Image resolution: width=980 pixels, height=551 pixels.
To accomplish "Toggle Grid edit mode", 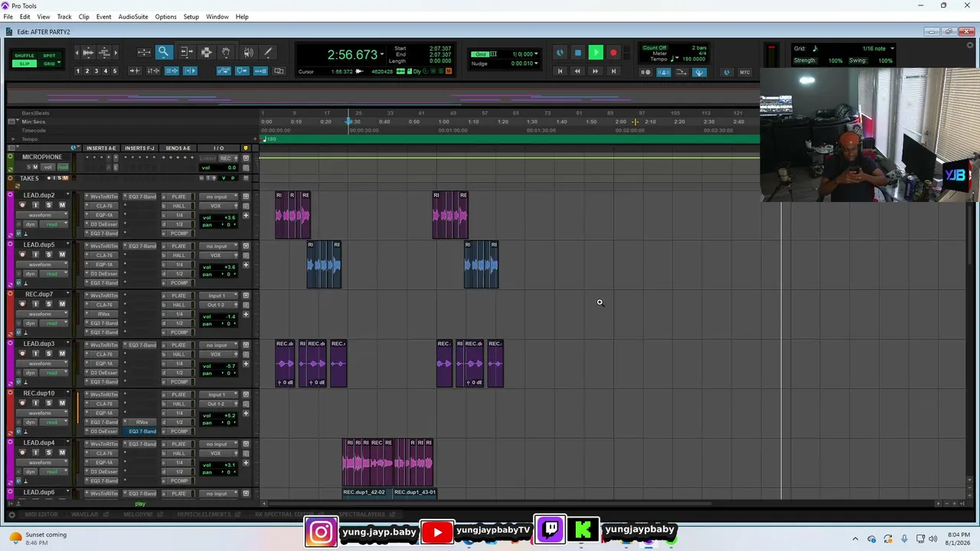I will (49, 64).
